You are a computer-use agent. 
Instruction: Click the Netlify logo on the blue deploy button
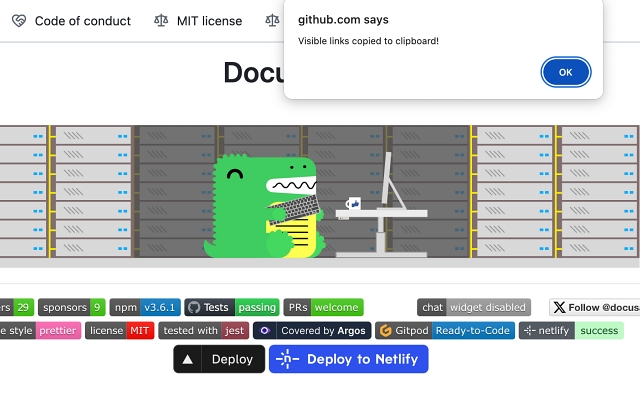[287, 359]
